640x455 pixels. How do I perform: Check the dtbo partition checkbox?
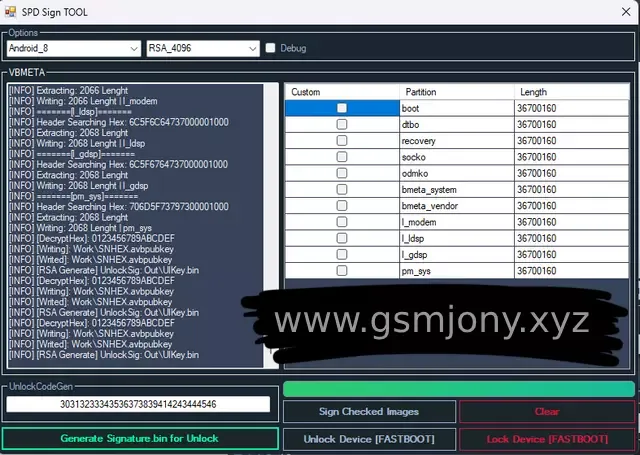(x=342, y=124)
